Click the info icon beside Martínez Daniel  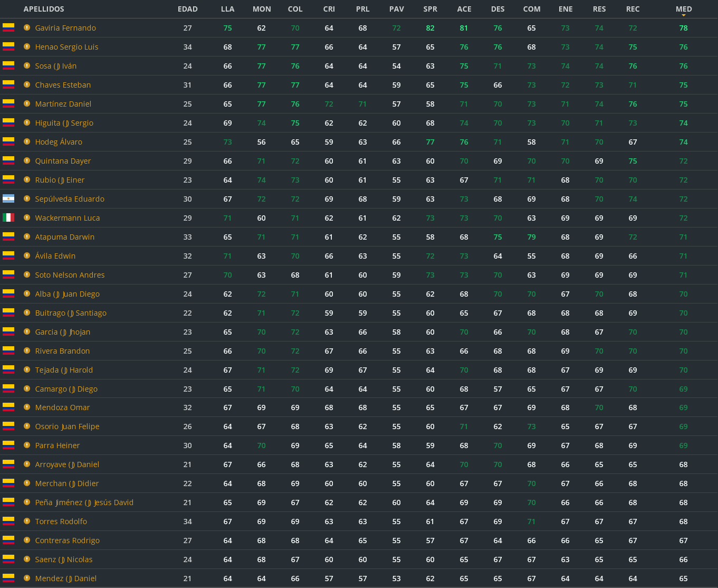click(x=27, y=103)
